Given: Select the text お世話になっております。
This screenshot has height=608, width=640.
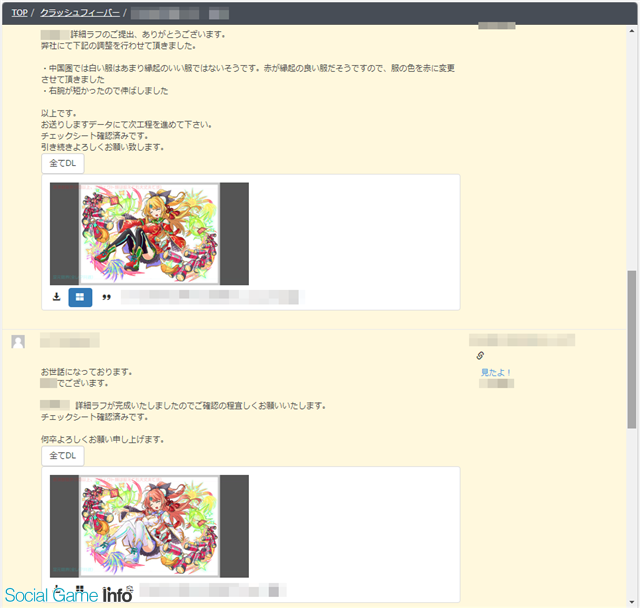Looking at the screenshot, I should (x=87, y=372).
